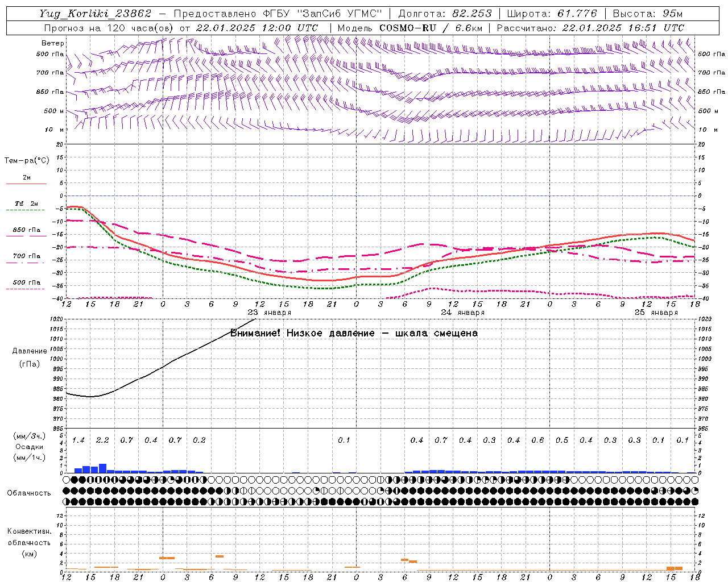Click the 850 гПа temperature legend entry
728x582 pixels.
(x=26, y=230)
